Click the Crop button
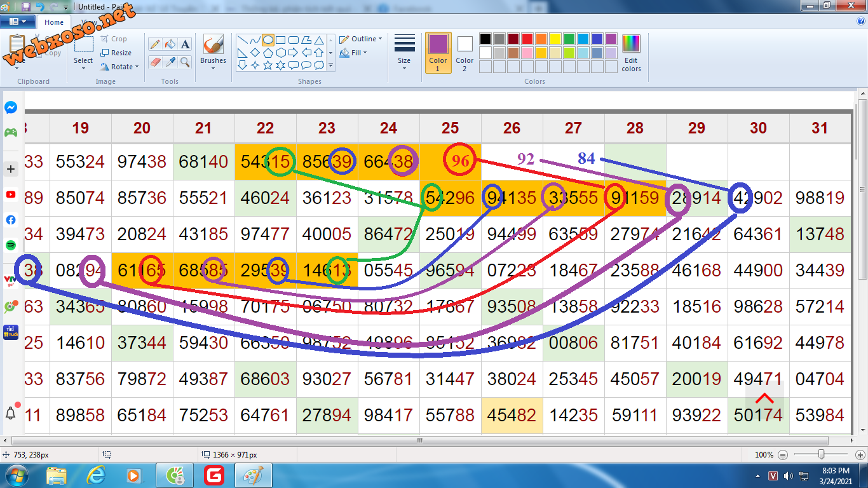Screen dimensions: 868x488 tap(114, 39)
